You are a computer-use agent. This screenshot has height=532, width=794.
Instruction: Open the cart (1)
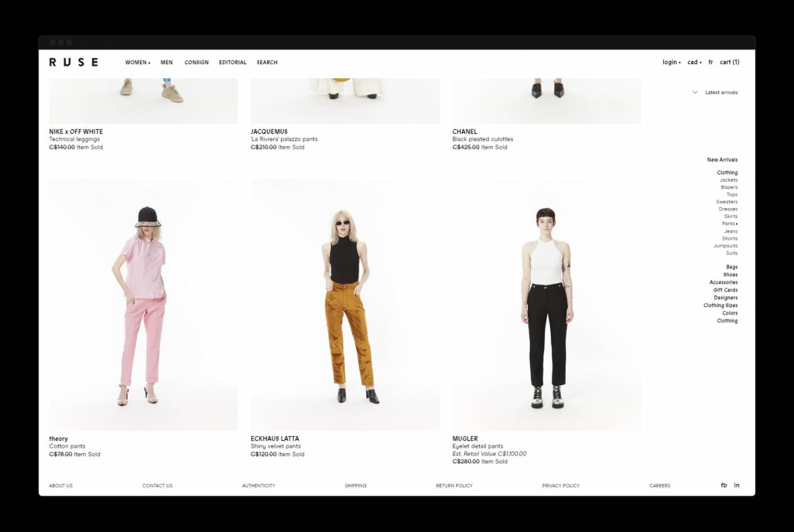click(x=730, y=62)
